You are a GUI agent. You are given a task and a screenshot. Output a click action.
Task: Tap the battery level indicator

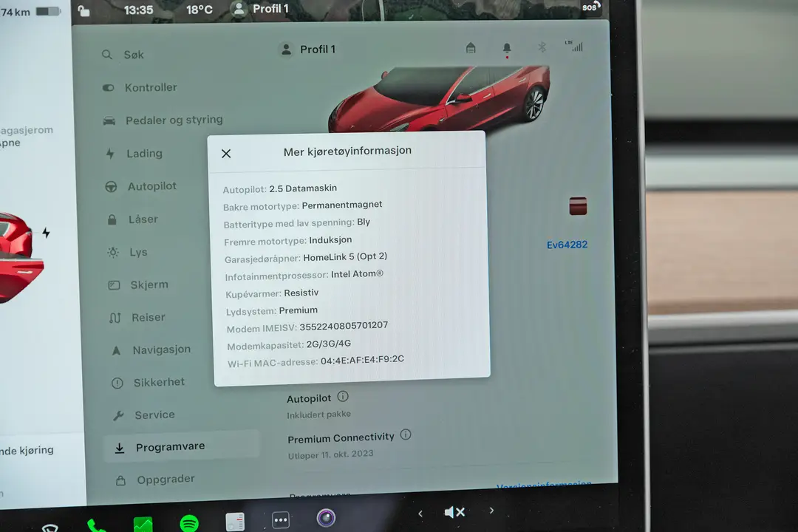click(x=48, y=10)
